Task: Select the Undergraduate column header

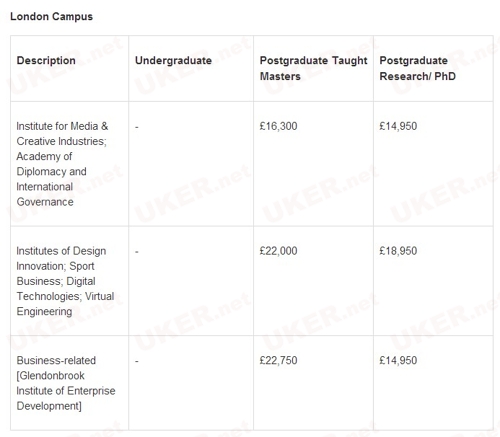Action: coord(173,60)
